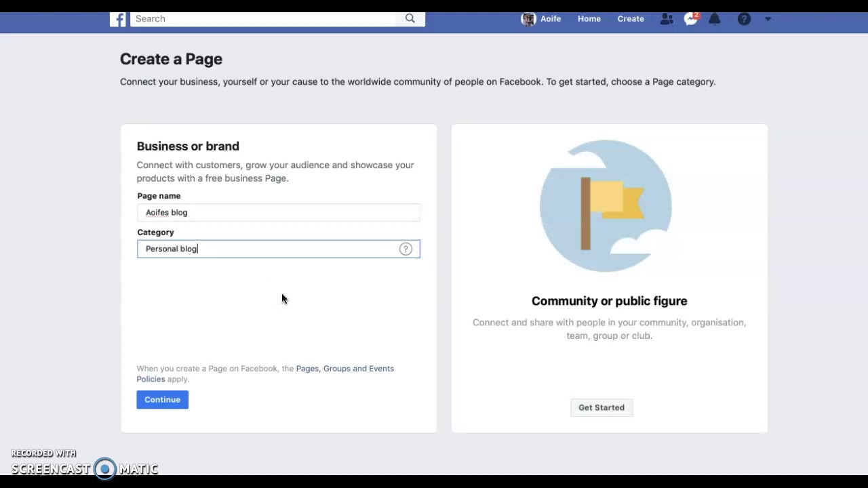The width and height of the screenshot is (868, 488).
Task: Go to Home in top bar
Action: point(589,19)
